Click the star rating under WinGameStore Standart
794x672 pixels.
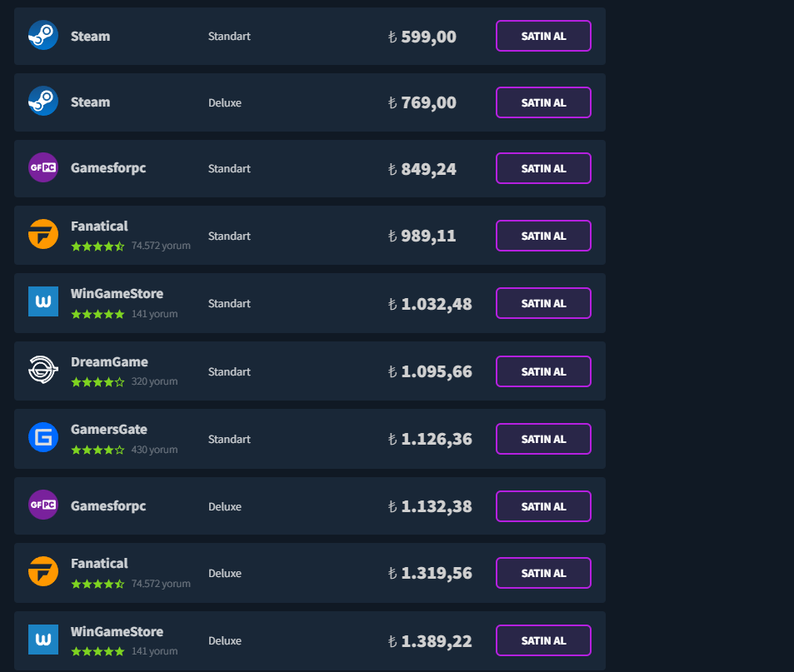coord(97,314)
